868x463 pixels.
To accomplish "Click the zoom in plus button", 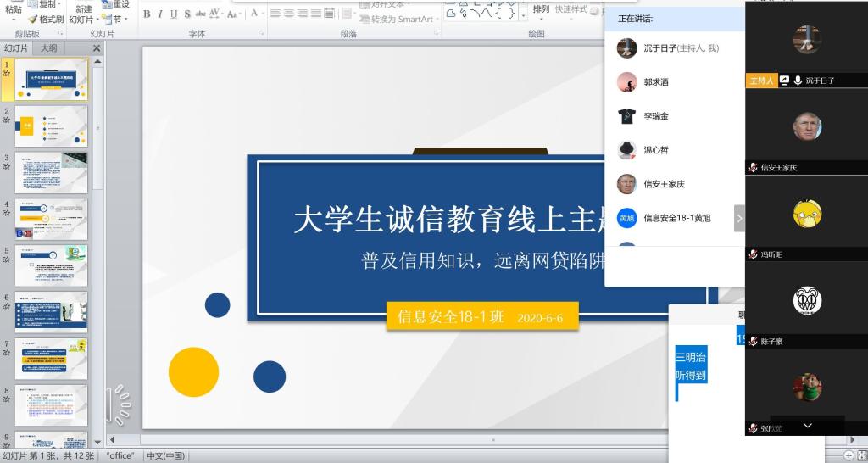I will (849, 455).
